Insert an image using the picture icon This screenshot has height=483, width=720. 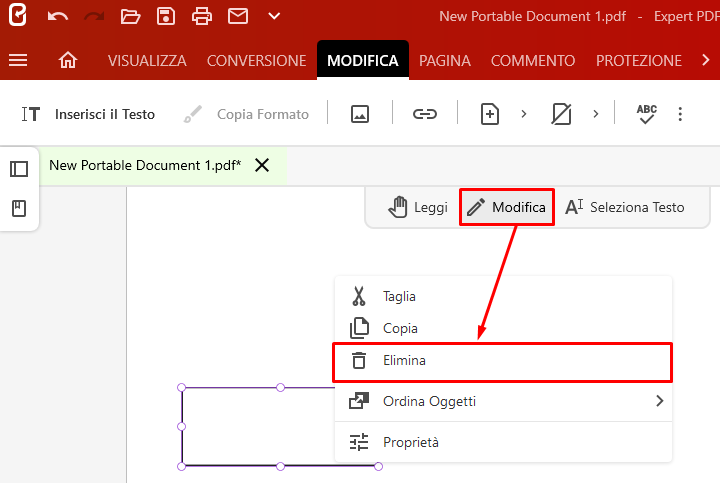tap(360, 114)
